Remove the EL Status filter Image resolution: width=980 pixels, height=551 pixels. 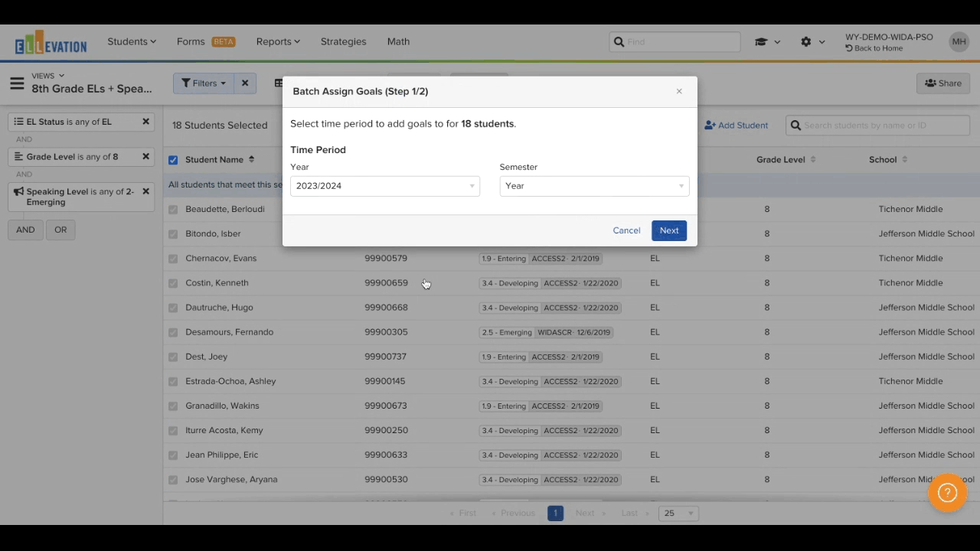coord(145,122)
